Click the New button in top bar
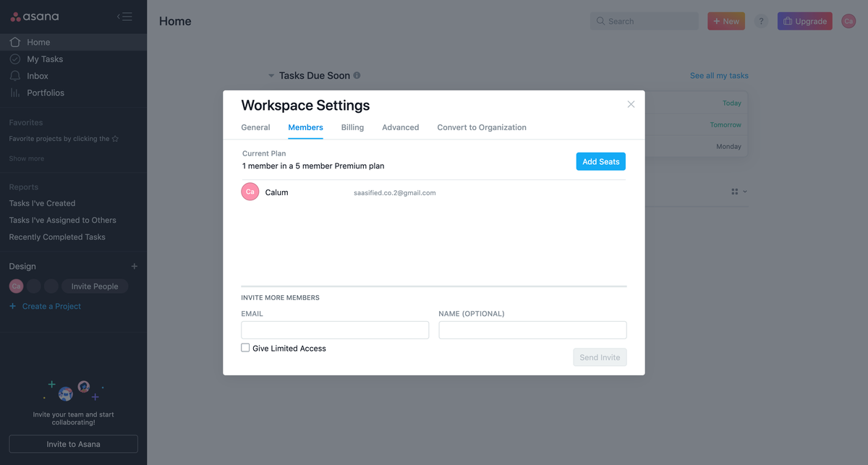Image resolution: width=868 pixels, height=465 pixels. [726, 21]
